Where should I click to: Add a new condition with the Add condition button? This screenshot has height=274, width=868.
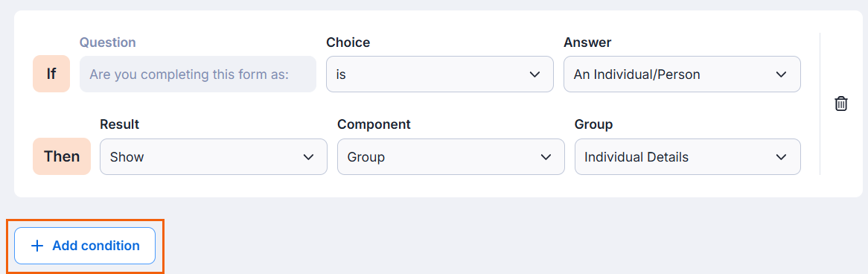point(85,246)
